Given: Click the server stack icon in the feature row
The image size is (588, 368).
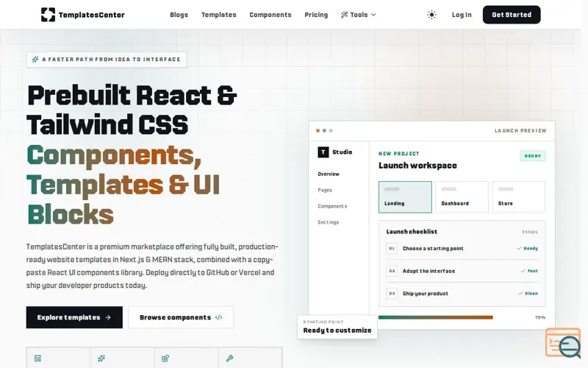Looking at the screenshot, I should point(37,358).
